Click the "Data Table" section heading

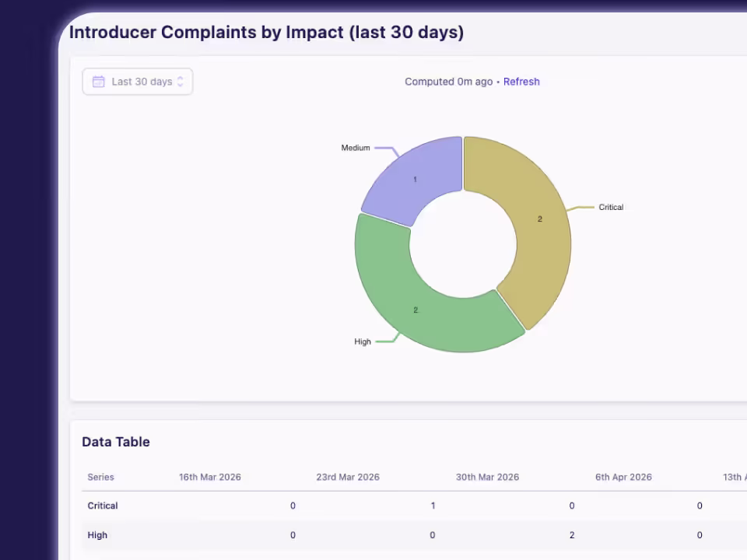coord(115,442)
